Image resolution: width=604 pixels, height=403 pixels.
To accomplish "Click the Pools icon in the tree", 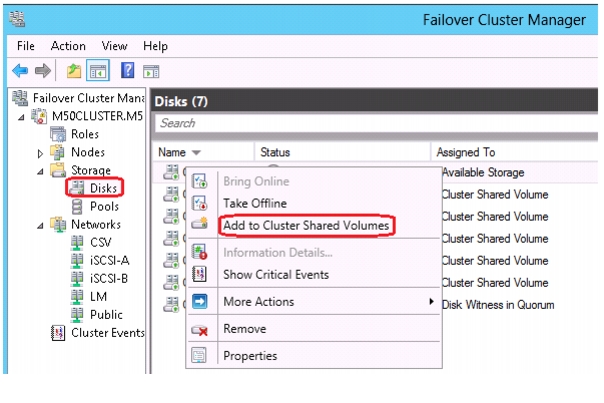I will pos(77,207).
